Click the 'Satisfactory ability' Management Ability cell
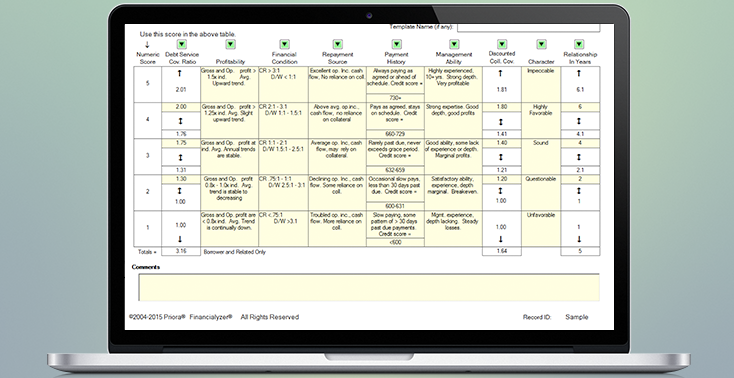The height and width of the screenshot is (378, 734). [453, 193]
